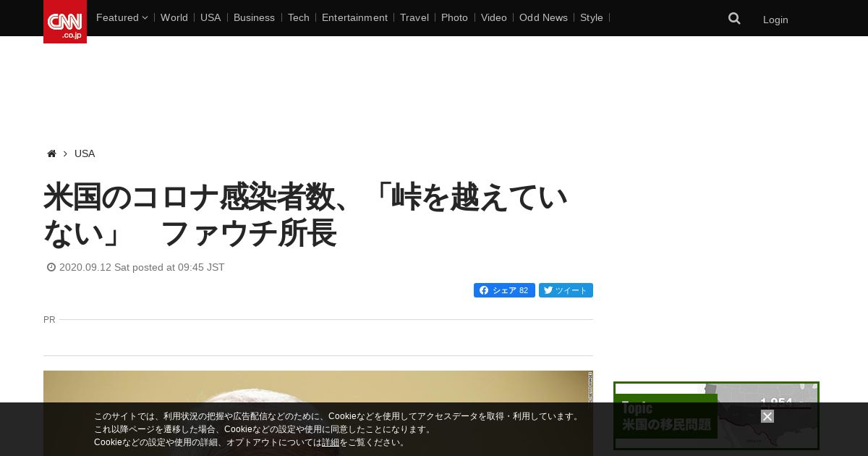Viewport: 868px width, 456px height.
Task: Click the article headline about ファウチ所長
Action: [305, 215]
